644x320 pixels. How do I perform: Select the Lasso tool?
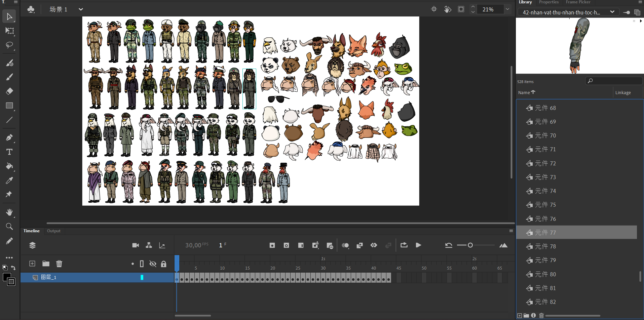pyautogui.click(x=9, y=45)
